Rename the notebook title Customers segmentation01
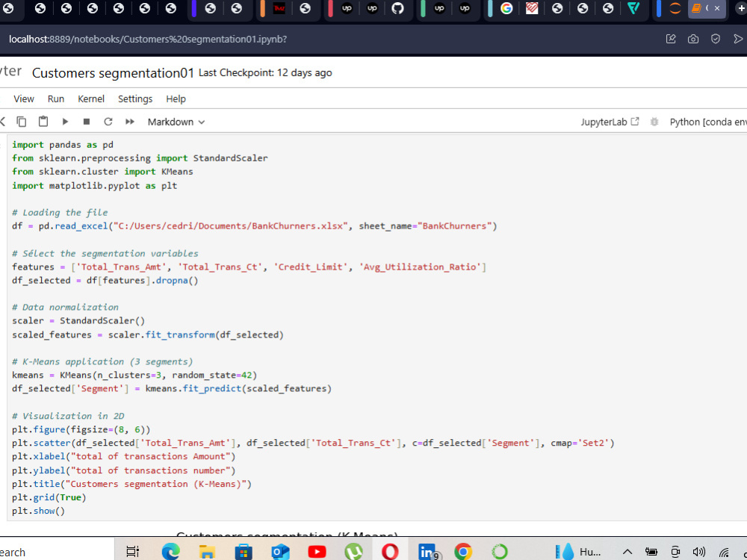 (x=113, y=73)
